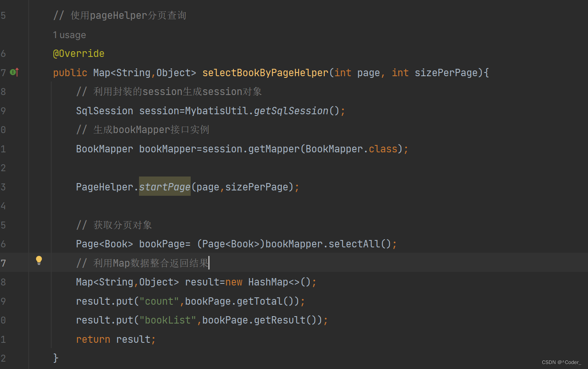
Task: Click 'HashMap<>()' constructor call
Action: 280,282
